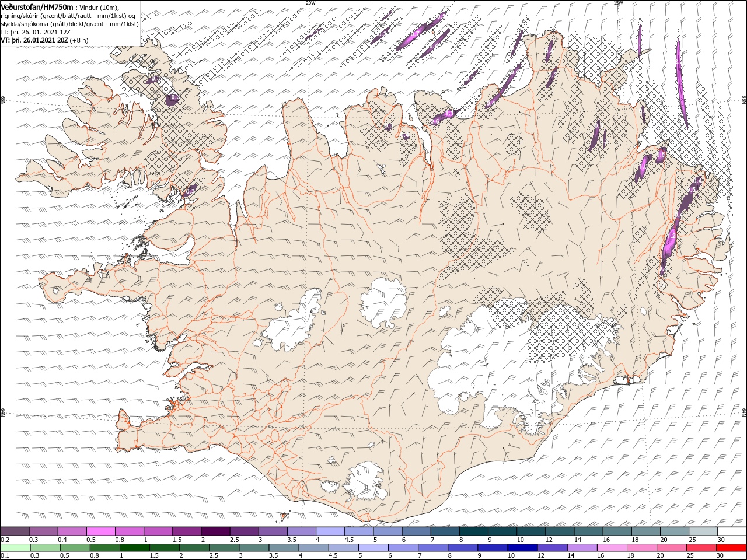Click the valid time 'VT: þri. 26.01.2021 20Z'
The height and width of the screenshot is (560, 747).
coord(34,40)
